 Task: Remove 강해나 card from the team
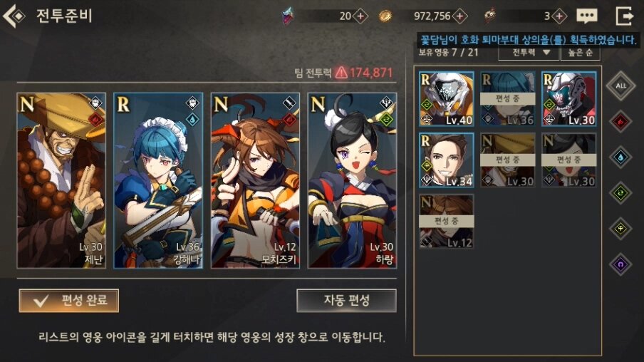pyautogui.click(x=158, y=181)
